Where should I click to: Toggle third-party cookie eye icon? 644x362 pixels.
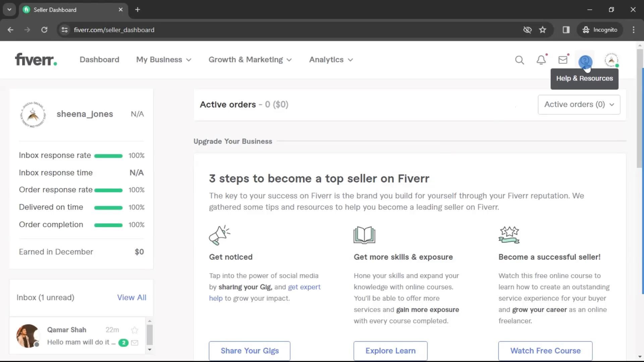pyautogui.click(x=527, y=30)
